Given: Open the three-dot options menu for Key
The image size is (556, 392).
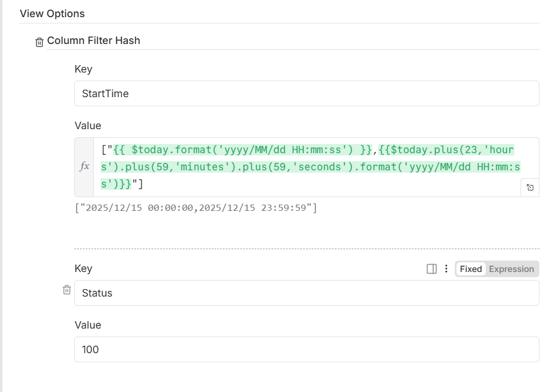Looking at the screenshot, I should click(x=446, y=269).
